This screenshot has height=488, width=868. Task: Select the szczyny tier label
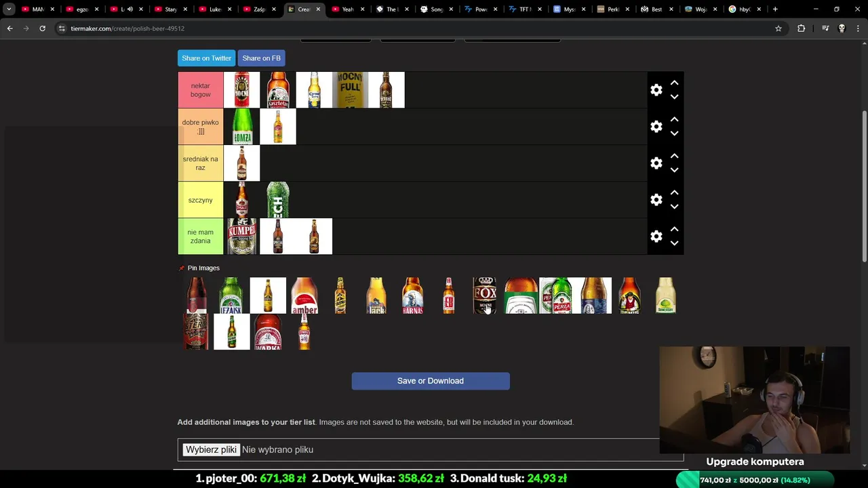[200, 200]
